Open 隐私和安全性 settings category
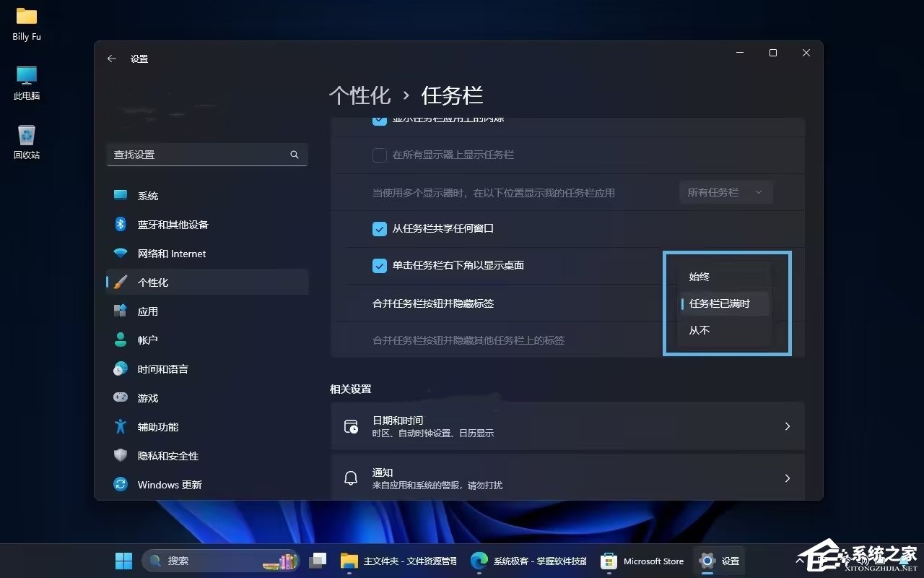Image resolution: width=924 pixels, height=578 pixels. (207, 456)
